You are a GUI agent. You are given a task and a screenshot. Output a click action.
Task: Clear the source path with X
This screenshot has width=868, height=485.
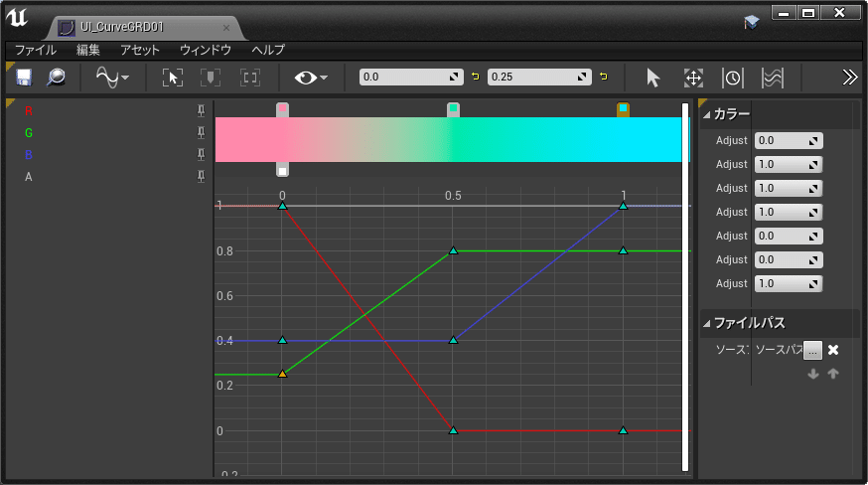833,350
